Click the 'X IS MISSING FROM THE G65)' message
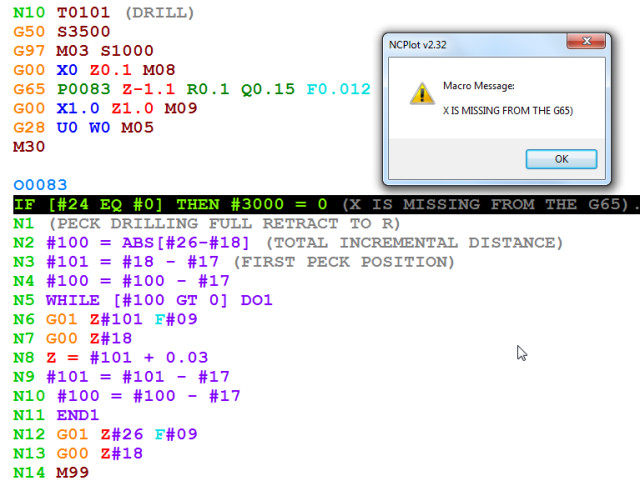640x501 pixels. pyautogui.click(x=508, y=111)
